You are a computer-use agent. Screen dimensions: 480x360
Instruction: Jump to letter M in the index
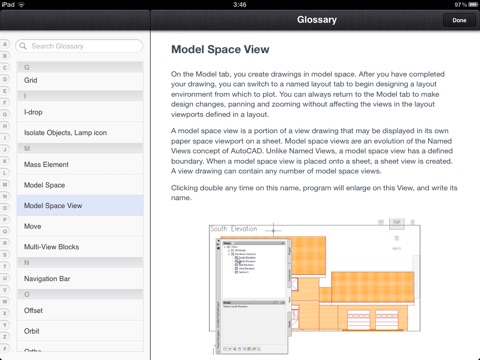[x=5, y=184]
